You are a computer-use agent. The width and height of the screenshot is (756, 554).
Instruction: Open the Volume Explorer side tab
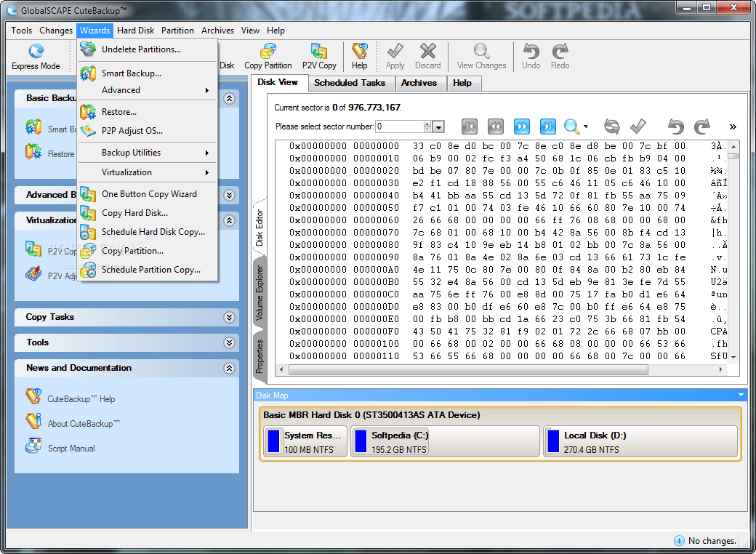coord(260,293)
